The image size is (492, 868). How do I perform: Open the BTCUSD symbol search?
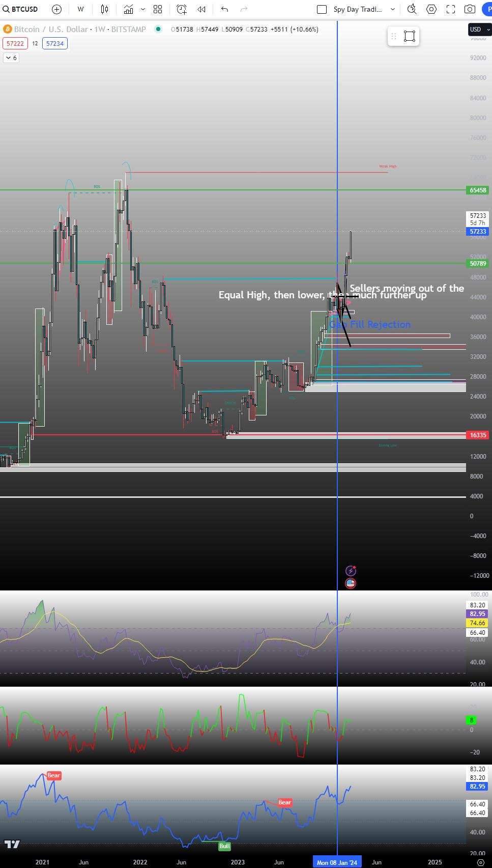[x=20, y=9]
